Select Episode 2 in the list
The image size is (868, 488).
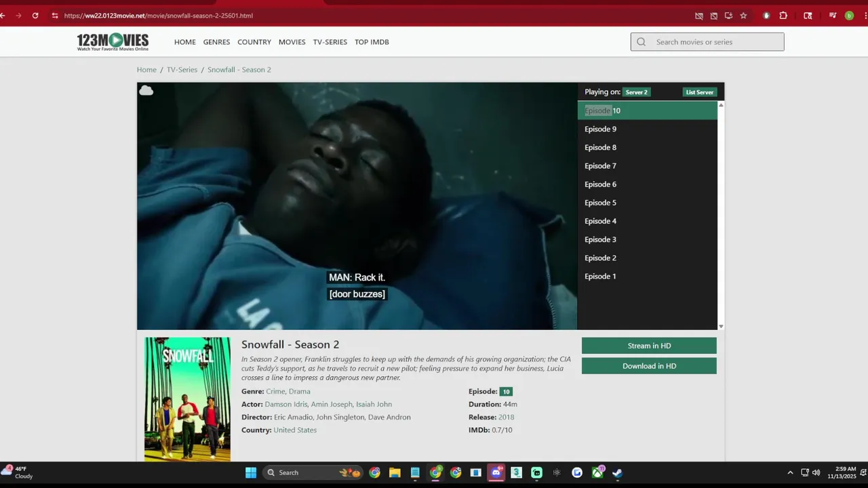(x=647, y=258)
